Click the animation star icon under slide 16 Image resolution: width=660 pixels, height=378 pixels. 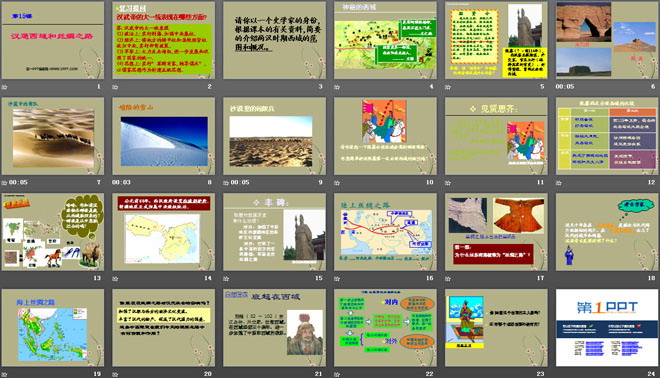tap(337, 278)
